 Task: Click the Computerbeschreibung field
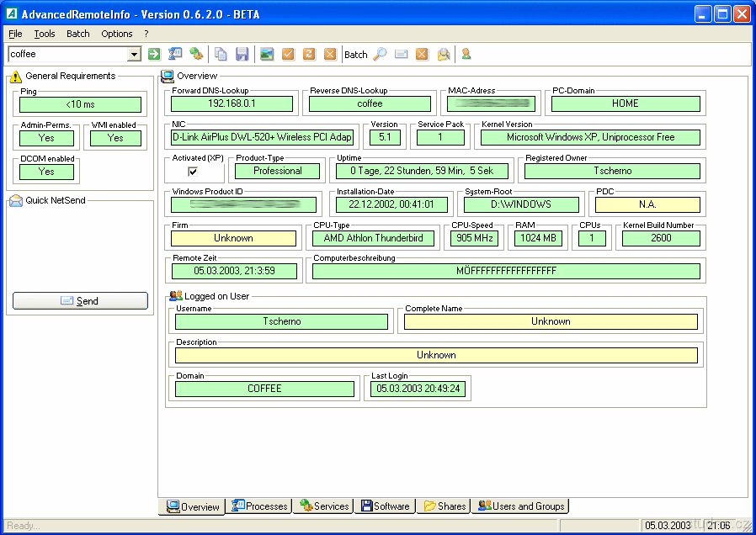[x=506, y=272]
